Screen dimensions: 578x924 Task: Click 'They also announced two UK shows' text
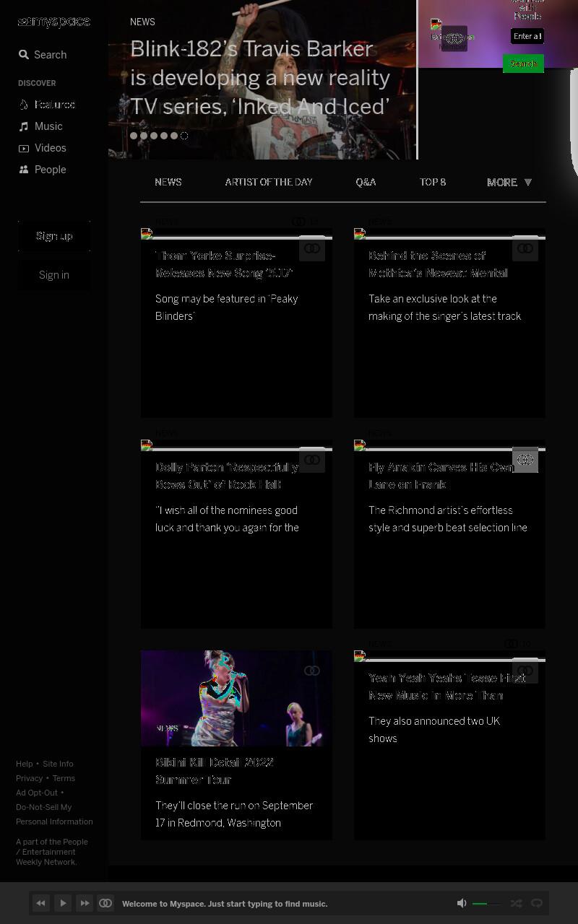(434, 730)
